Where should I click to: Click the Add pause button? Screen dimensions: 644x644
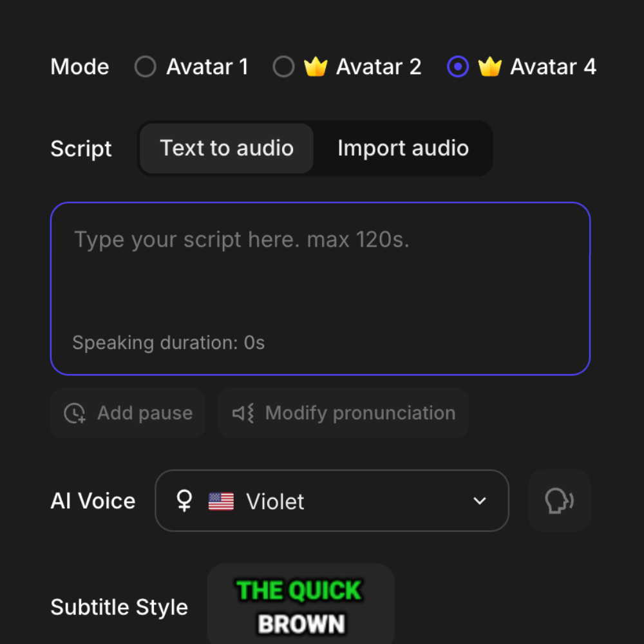[128, 413]
